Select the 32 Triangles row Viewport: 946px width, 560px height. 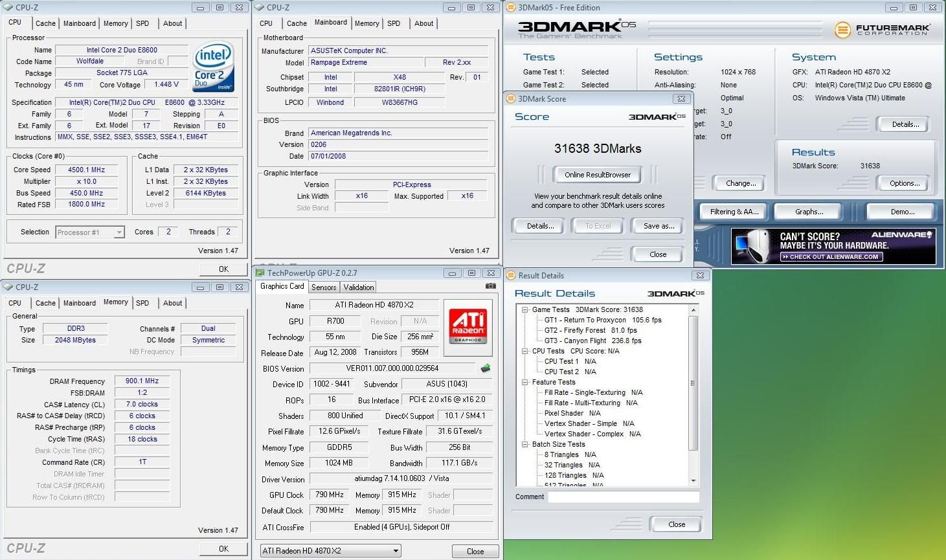tap(572, 465)
